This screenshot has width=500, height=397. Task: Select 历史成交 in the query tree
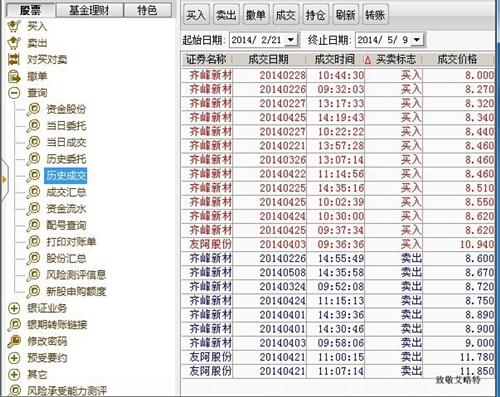click(66, 175)
